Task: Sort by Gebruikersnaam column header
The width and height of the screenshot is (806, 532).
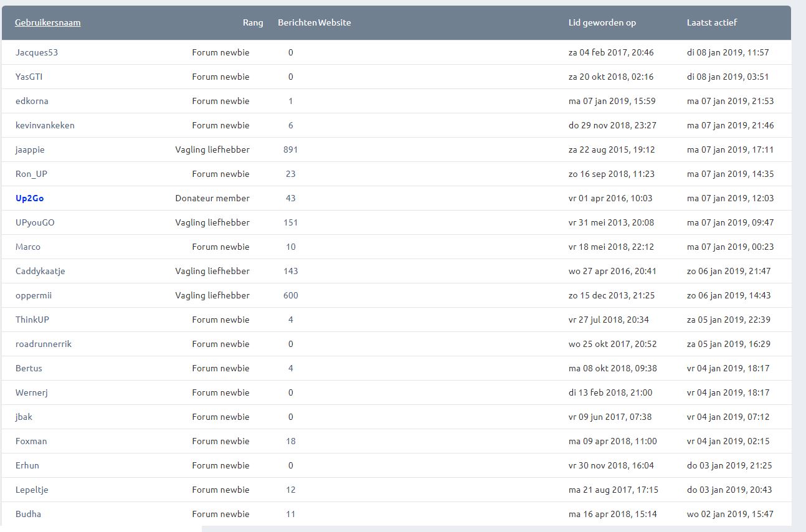Action: 48,22
